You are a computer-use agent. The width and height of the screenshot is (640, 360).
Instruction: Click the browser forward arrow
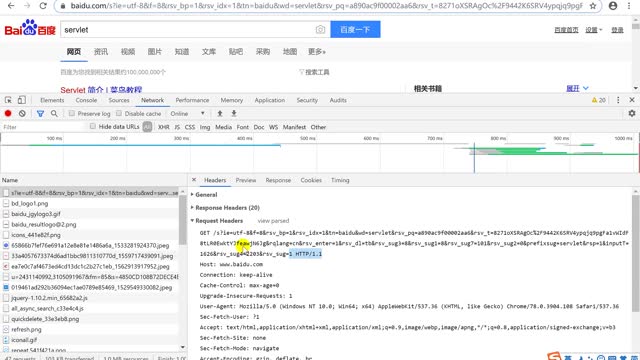tap(27, 6)
